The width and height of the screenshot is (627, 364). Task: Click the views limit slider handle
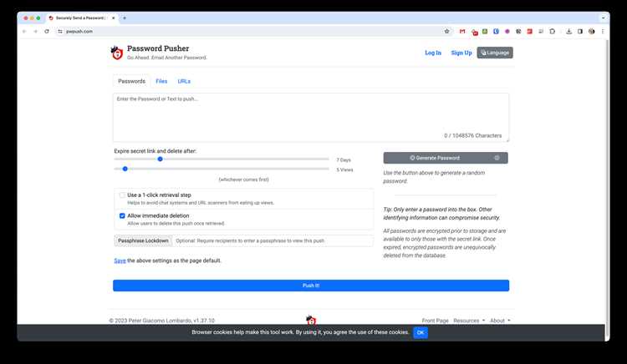(x=125, y=169)
